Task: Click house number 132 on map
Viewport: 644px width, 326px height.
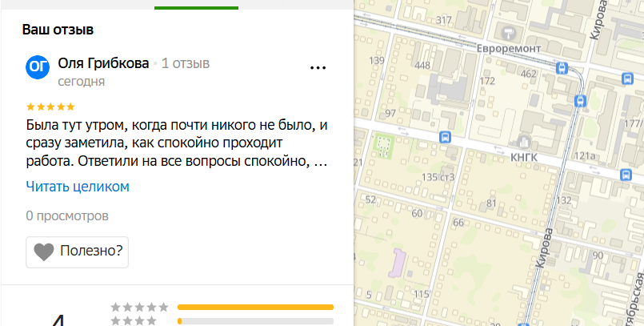Action: (563, 200)
